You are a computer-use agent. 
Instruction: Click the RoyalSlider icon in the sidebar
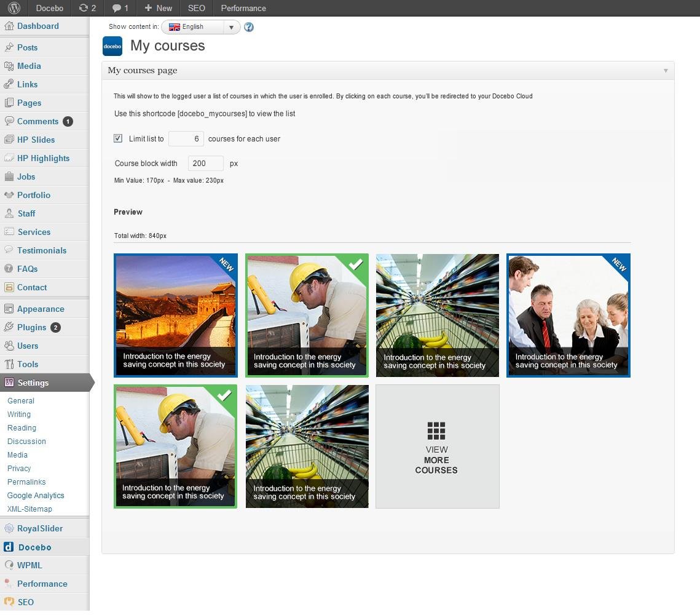point(9,528)
